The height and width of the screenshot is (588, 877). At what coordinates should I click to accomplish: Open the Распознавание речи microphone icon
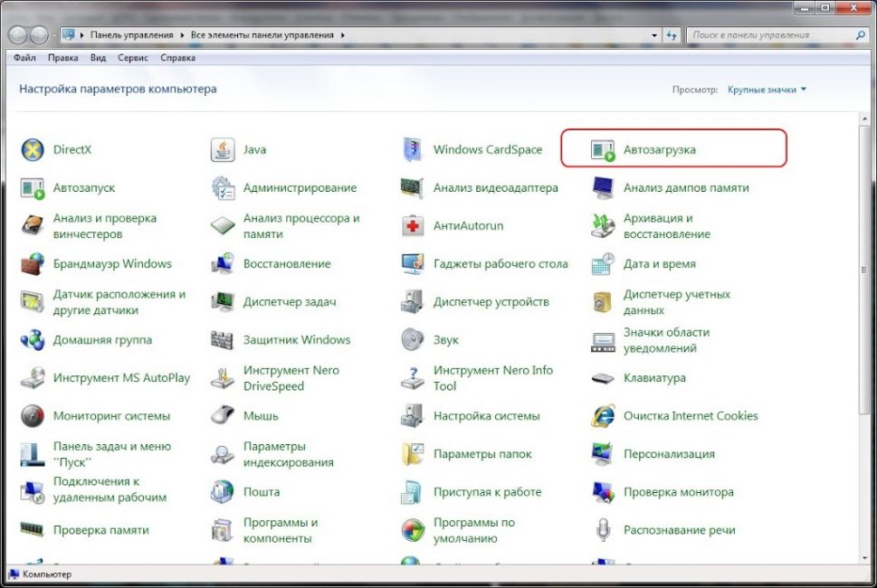click(x=603, y=530)
